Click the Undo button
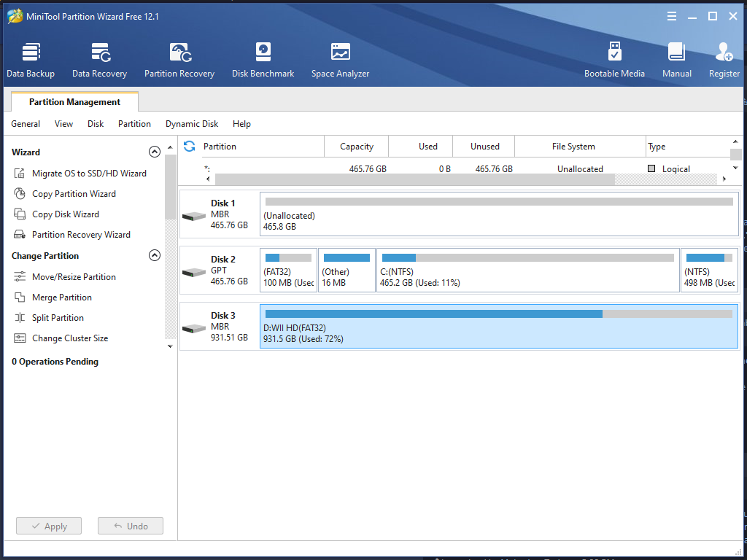The width and height of the screenshot is (747, 560). pos(131,526)
